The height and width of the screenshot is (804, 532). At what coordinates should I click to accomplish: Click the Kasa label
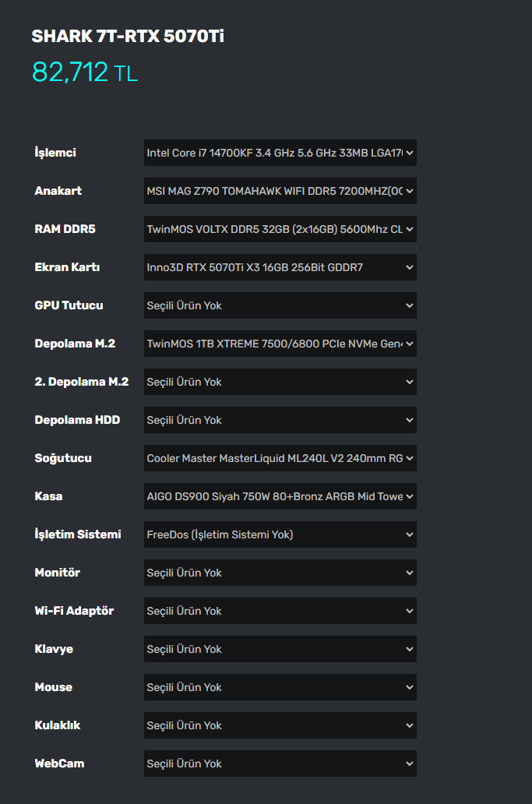49,496
